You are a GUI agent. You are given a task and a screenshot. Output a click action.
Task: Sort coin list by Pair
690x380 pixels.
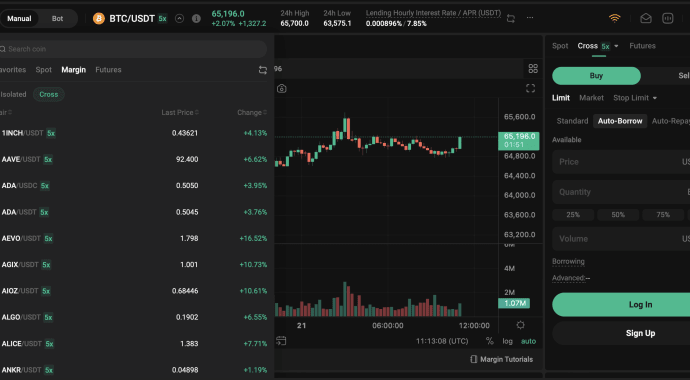coord(5,113)
